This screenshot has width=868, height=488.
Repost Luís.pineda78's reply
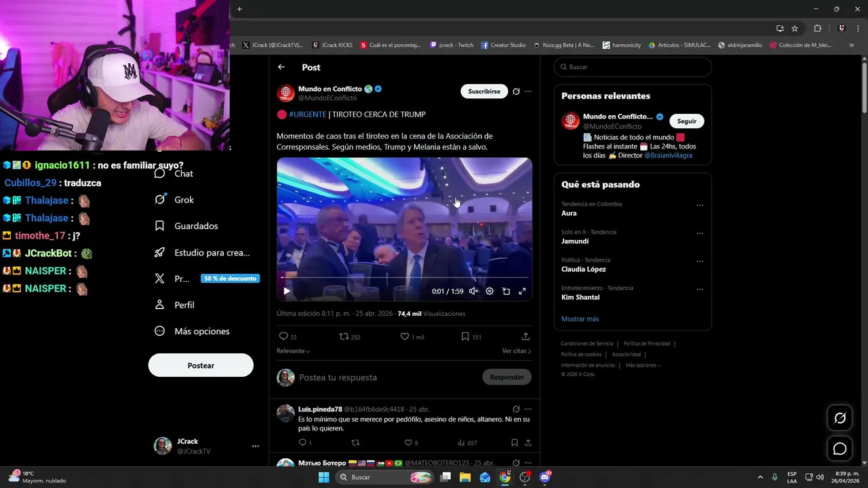[355, 443]
